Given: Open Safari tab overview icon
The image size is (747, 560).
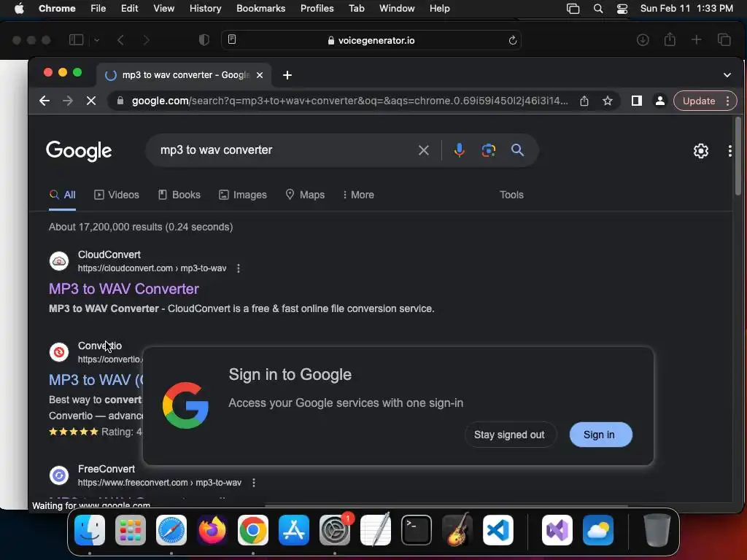Looking at the screenshot, I should pos(724,40).
